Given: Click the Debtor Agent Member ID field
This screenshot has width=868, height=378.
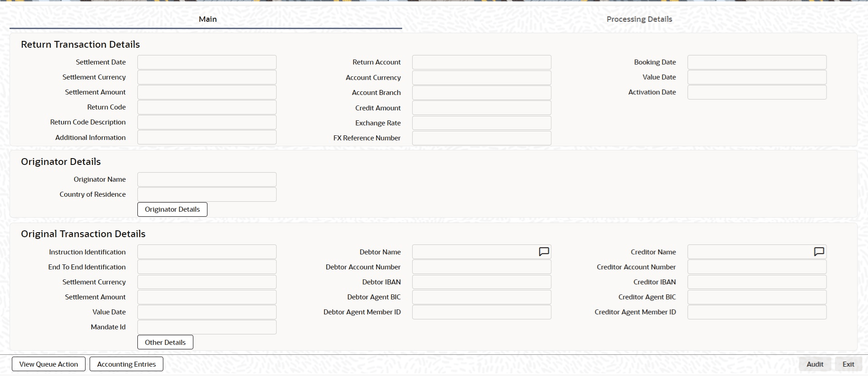Looking at the screenshot, I should click(x=482, y=312).
